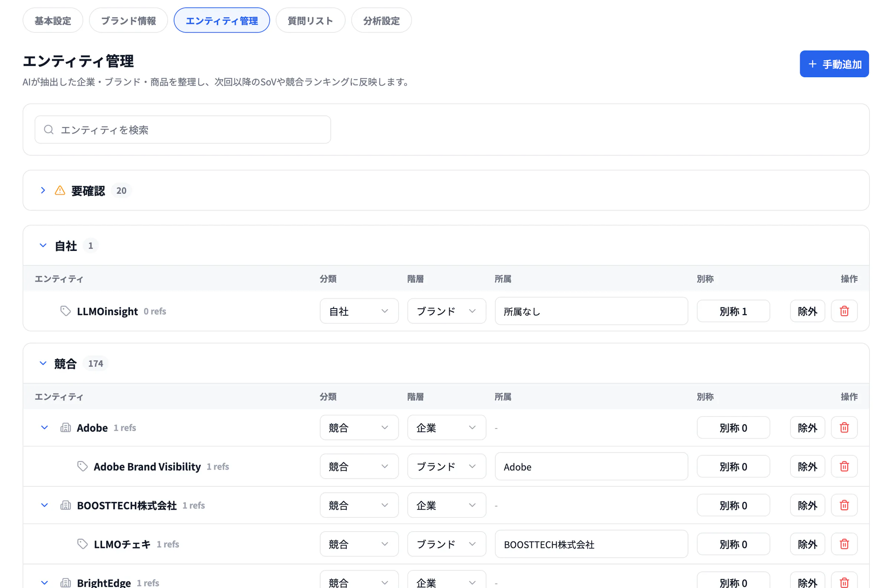Open 分類 dropdown for LLMOinsight
Screen dimensions: 891x588
359,311
